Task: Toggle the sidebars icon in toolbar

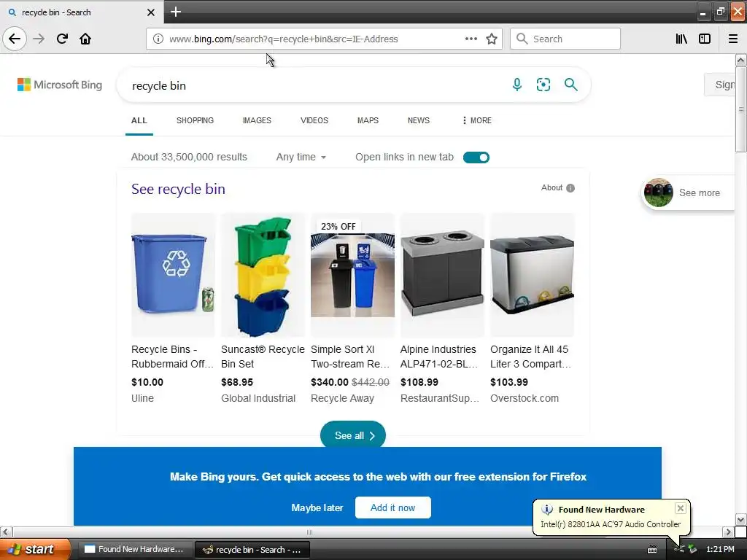Action: click(705, 39)
